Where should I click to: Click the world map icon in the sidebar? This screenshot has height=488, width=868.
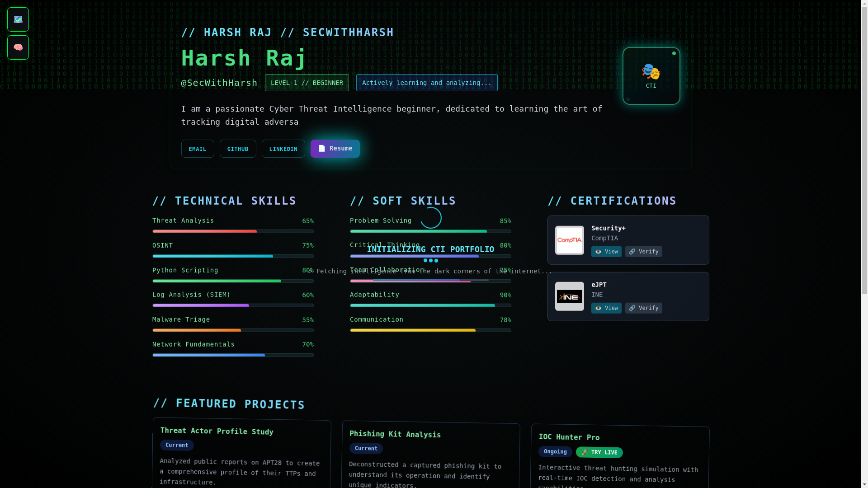click(x=18, y=19)
